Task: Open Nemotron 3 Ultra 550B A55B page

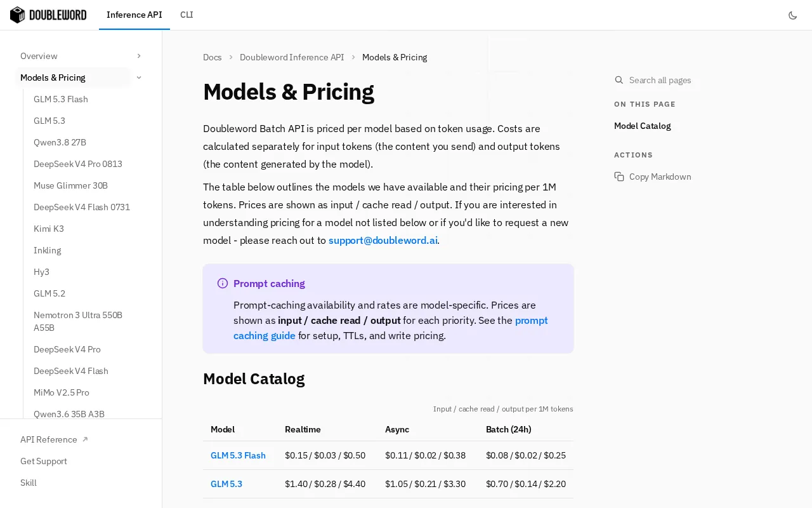Action: (x=78, y=321)
